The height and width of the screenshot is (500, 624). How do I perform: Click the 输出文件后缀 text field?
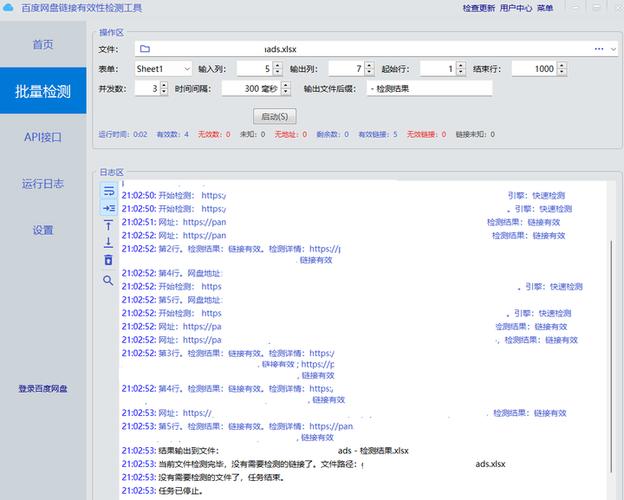[429, 88]
